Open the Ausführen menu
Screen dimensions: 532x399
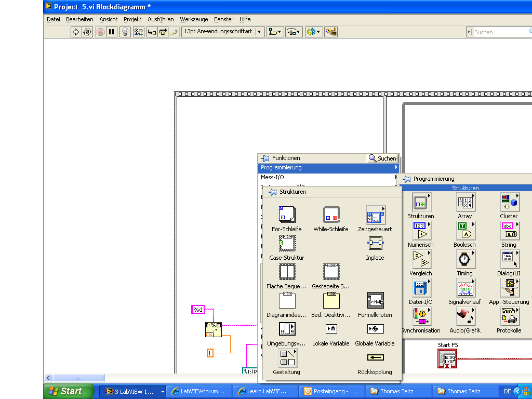[x=161, y=19]
